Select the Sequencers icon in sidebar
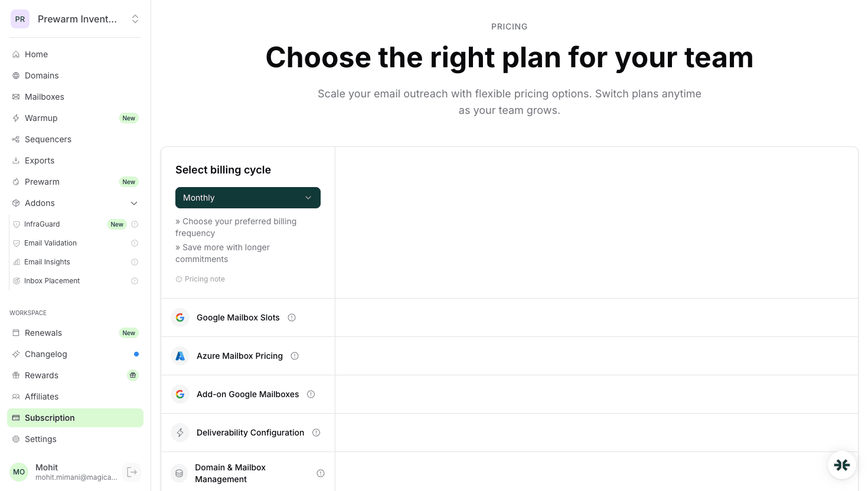 16,139
